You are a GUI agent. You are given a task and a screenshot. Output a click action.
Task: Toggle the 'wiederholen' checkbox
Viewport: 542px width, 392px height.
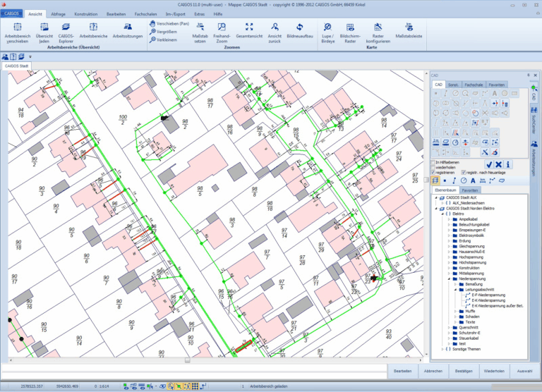[433, 168]
